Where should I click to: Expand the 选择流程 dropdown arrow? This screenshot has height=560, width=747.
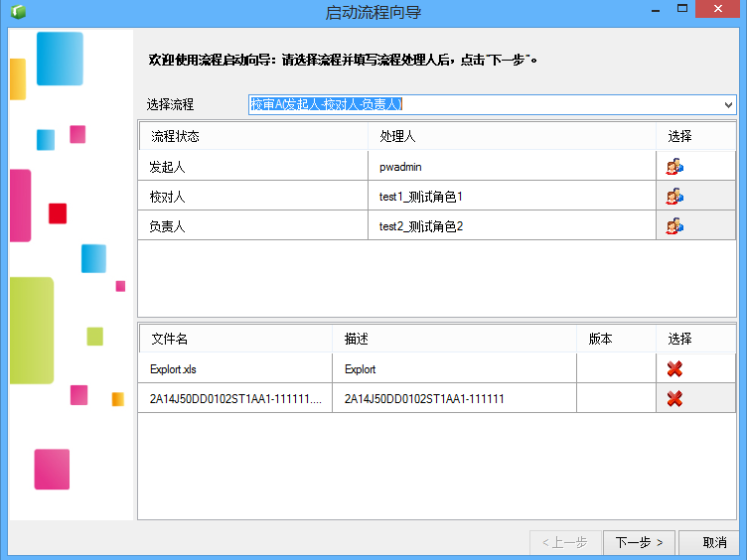[729, 104]
